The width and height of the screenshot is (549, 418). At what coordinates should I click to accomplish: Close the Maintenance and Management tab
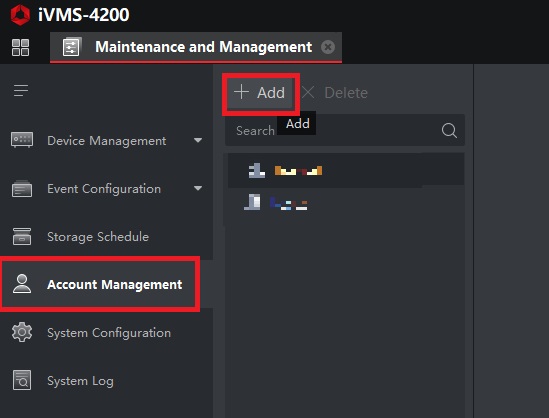click(328, 47)
